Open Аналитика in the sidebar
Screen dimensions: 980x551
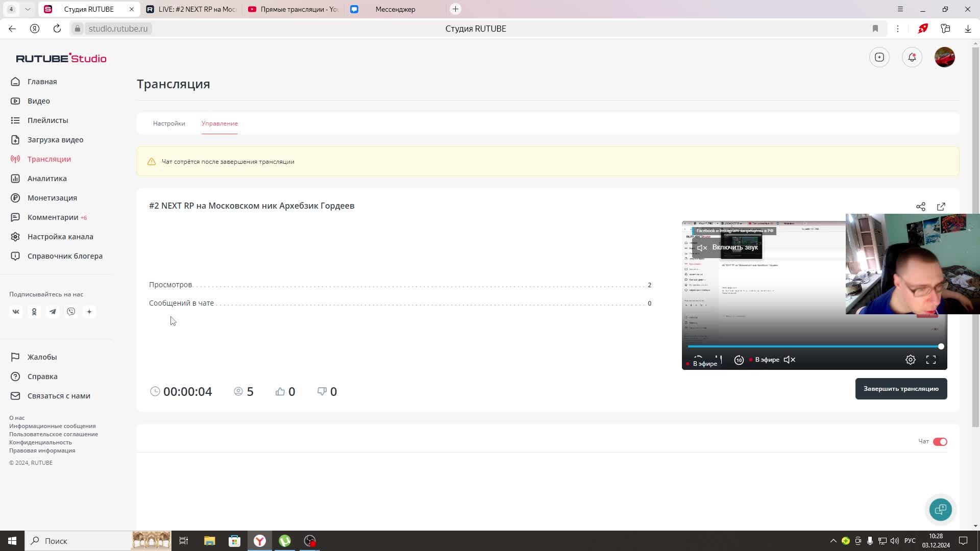(47, 179)
